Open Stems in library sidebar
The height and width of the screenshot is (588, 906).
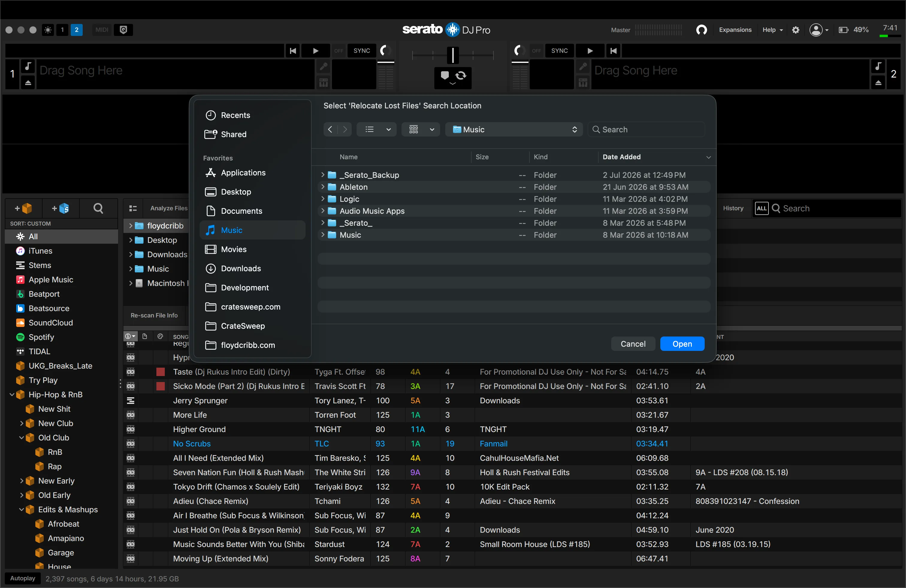coord(40,265)
